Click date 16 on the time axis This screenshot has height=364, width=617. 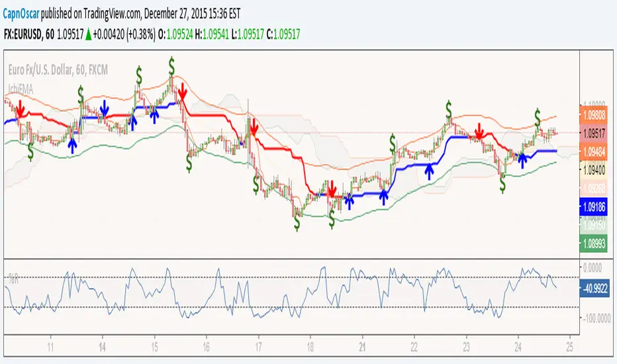pyautogui.click(x=206, y=347)
